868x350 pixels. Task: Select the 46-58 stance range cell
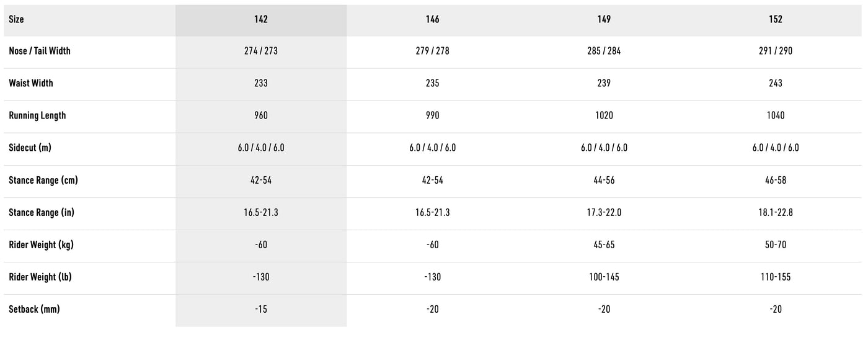click(x=776, y=180)
